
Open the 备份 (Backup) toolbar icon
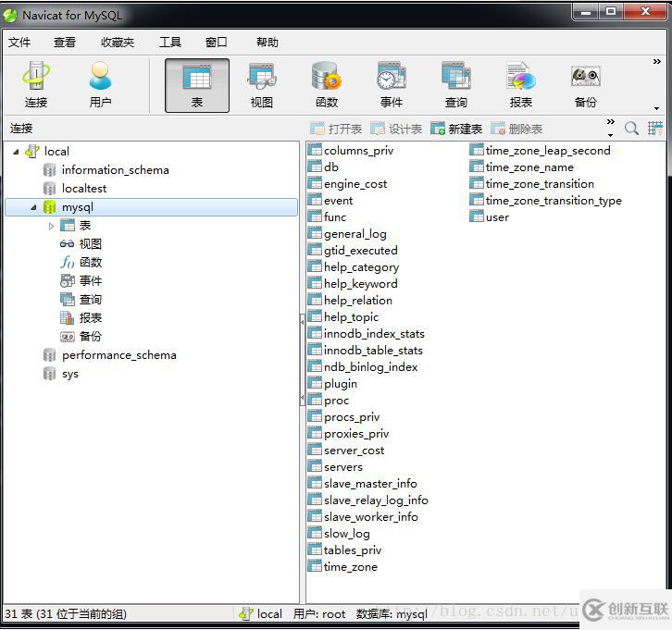tap(586, 85)
